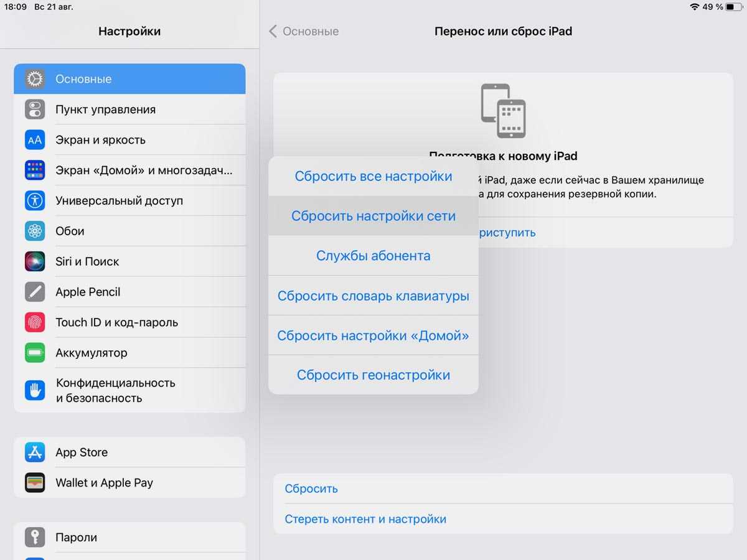This screenshot has width=747, height=560.
Task: Tap the Display & Brightness AA icon
Action: tap(35, 140)
